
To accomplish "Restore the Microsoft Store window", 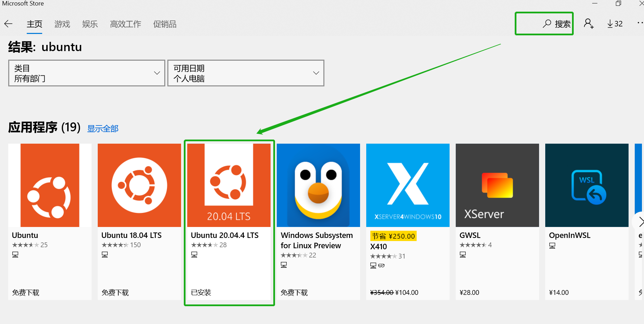I will tap(618, 3).
